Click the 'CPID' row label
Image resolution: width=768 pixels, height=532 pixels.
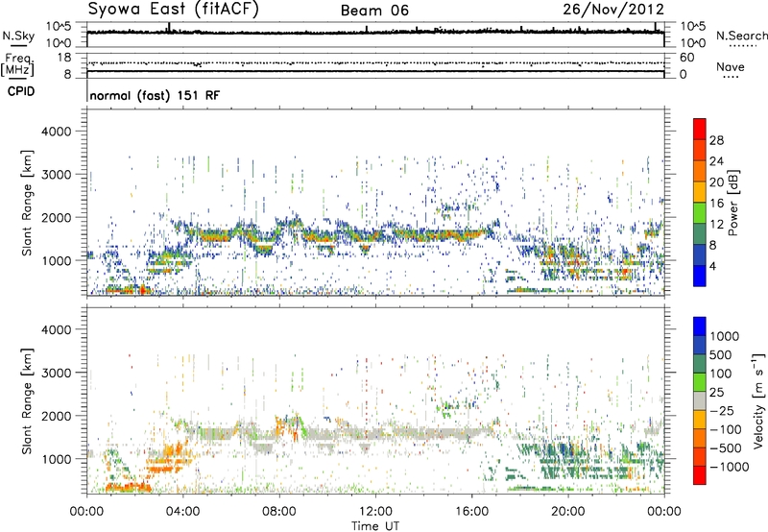pyautogui.click(x=21, y=91)
